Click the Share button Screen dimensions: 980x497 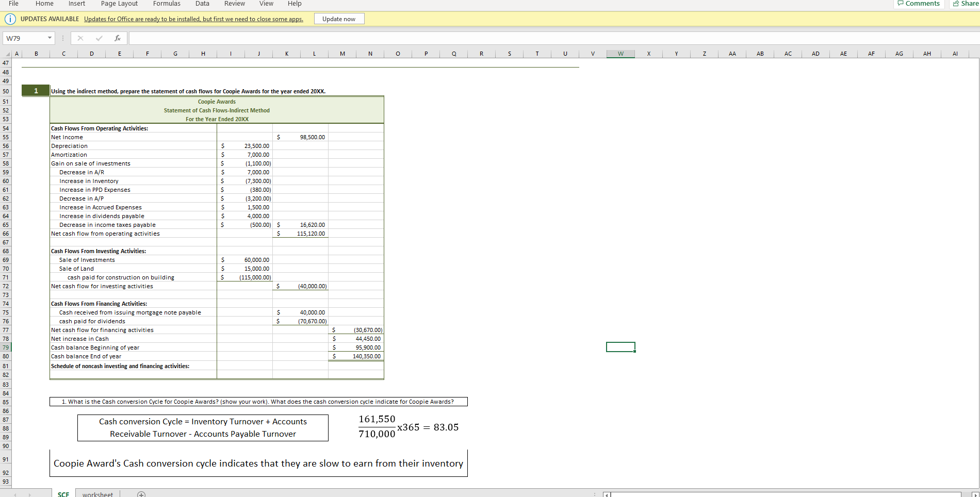(965, 4)
